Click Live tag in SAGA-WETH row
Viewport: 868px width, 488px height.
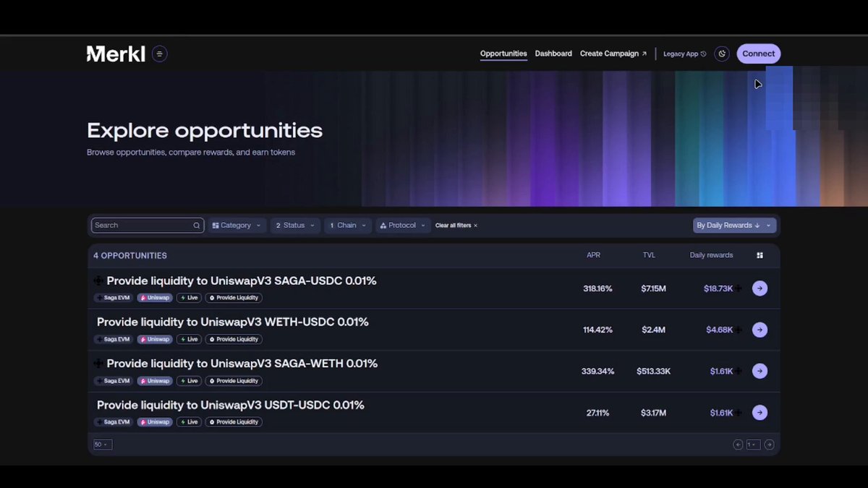(x=190, y=381)
